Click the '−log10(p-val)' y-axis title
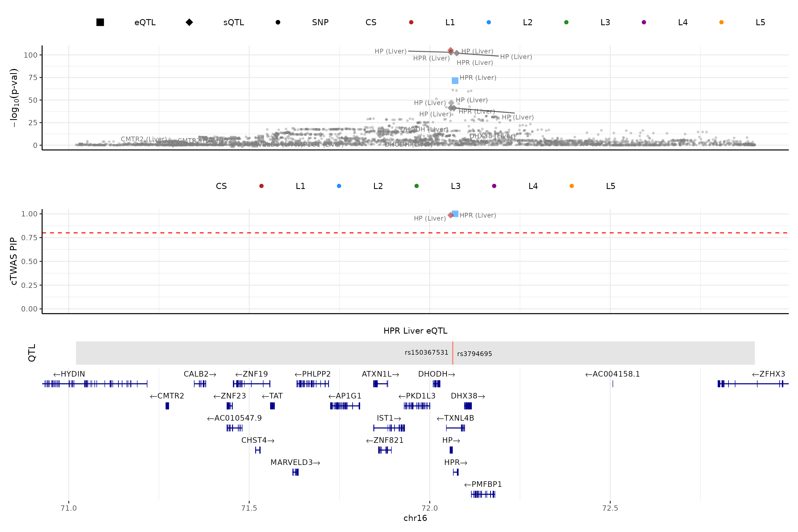 pos(14,98)
